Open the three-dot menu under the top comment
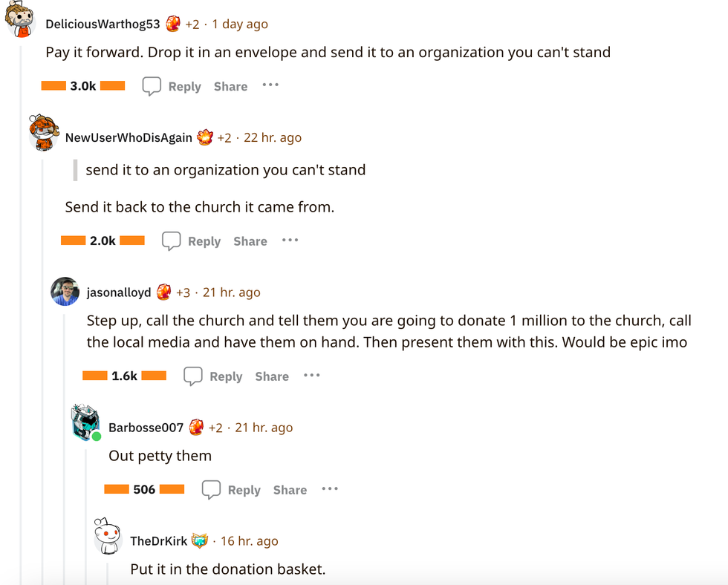The height and width of the screenshot is (585, 728). pyautogui.click(x=270, y=85)
